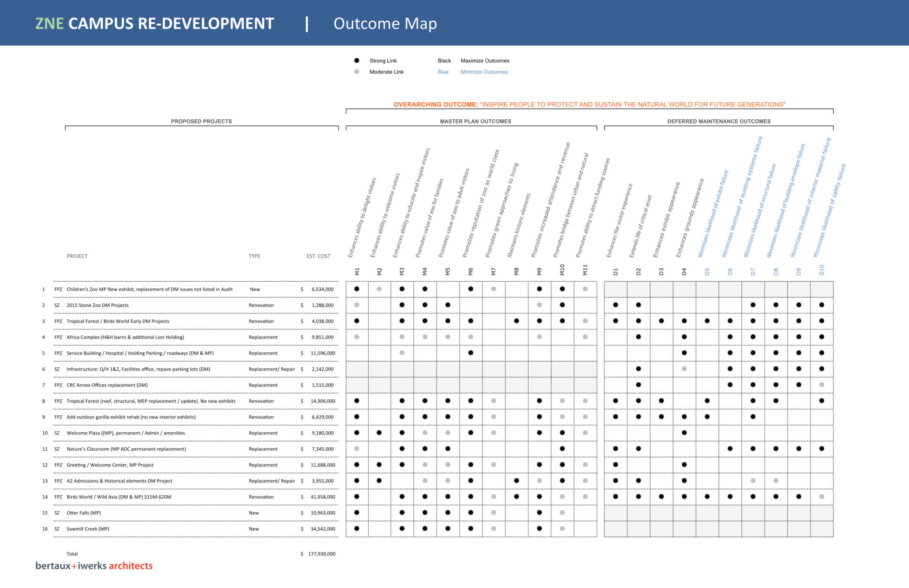Click the 'ZNE CAMPUS RE-DEVELOPMENT' title
The image size is (909, 588).
pyautogui.click(x=155, y=23)
